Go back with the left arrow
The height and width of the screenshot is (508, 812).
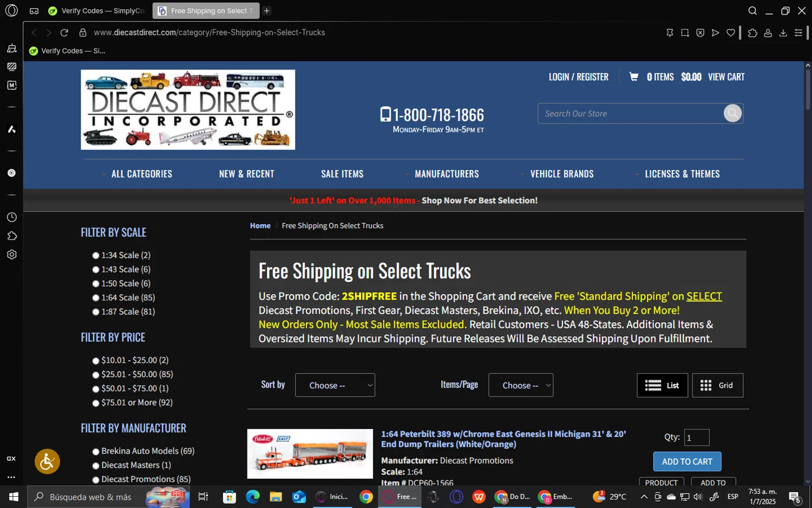pyautogui.click(x=34, y=32)
